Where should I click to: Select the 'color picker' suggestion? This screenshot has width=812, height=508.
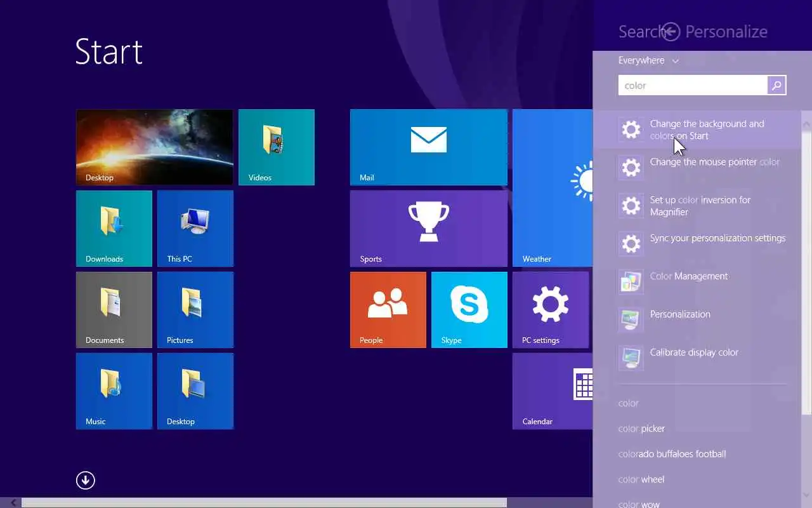(641, 429)
